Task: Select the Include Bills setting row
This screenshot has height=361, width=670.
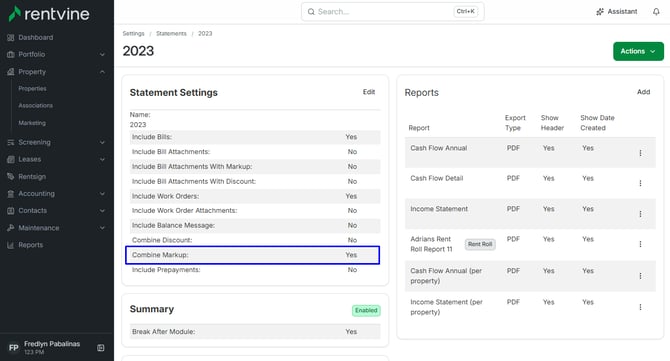Action: coord(255,137)
